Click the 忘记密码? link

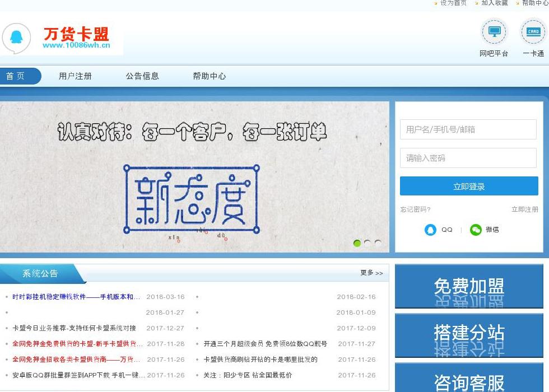415,209
